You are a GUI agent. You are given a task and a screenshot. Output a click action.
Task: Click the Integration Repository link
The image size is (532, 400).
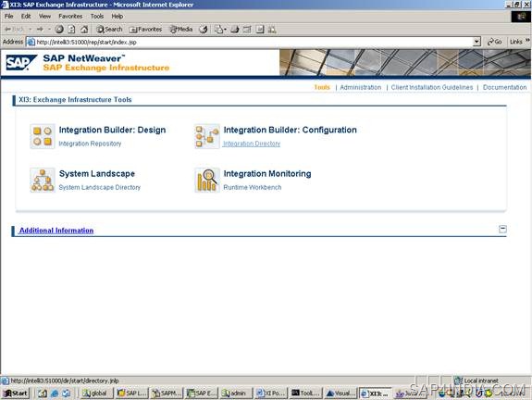pyautogui.click(x=90, y=144)
